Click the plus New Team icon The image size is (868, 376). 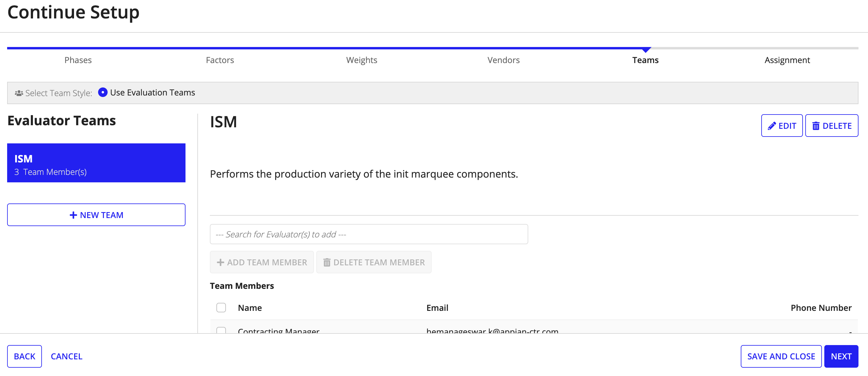[96, 214]
